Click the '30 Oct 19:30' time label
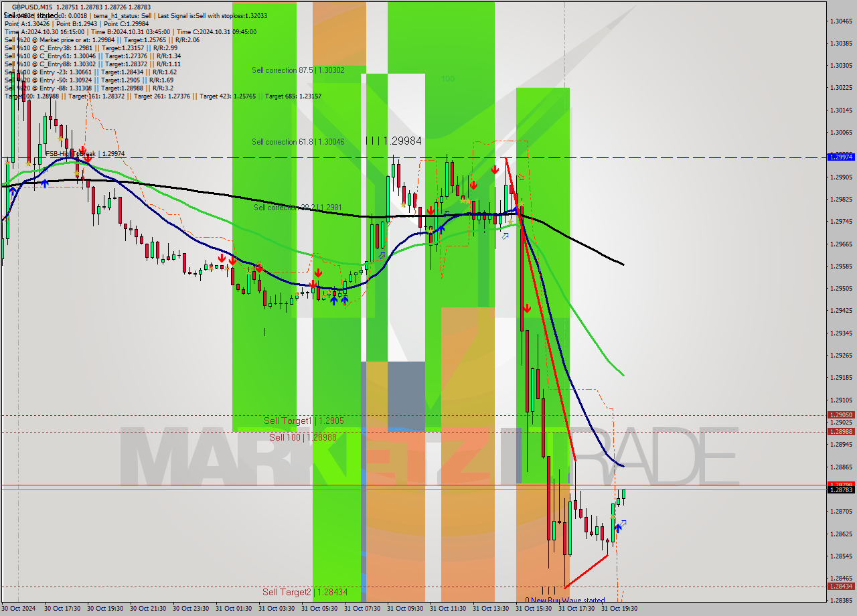 pos(105,609)
